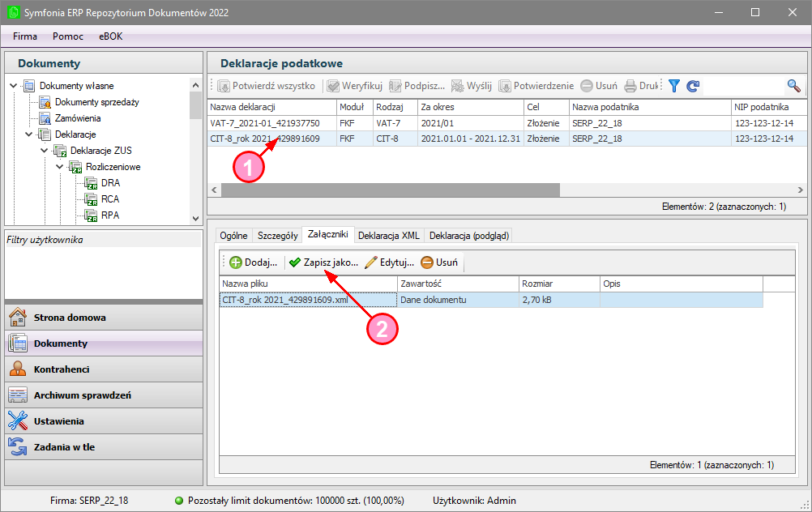This screenshot has height=512, width=812.
Task: Open the Firma menu
Action: [x=25, y=36]
